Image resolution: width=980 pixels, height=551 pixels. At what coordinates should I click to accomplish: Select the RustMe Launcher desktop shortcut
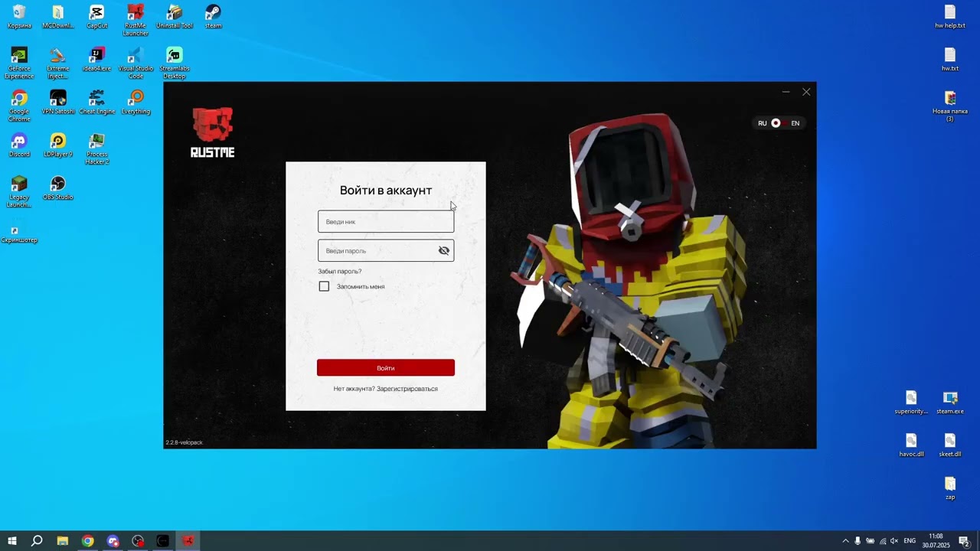click(136, 21)
